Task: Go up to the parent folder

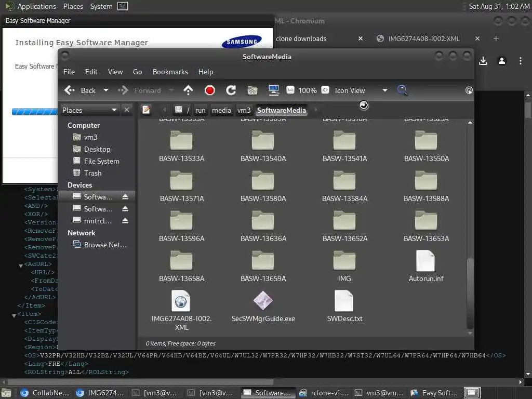Action: 188,90
